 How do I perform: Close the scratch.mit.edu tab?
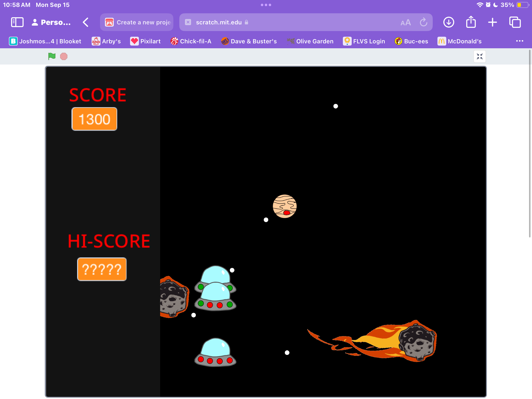click(188, 22)
